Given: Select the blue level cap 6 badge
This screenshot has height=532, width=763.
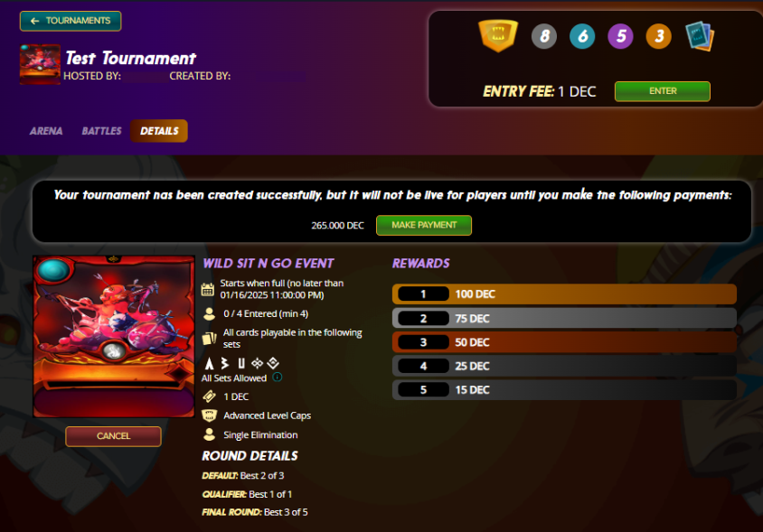Looking at the screenshot, I should pos(582,36).
